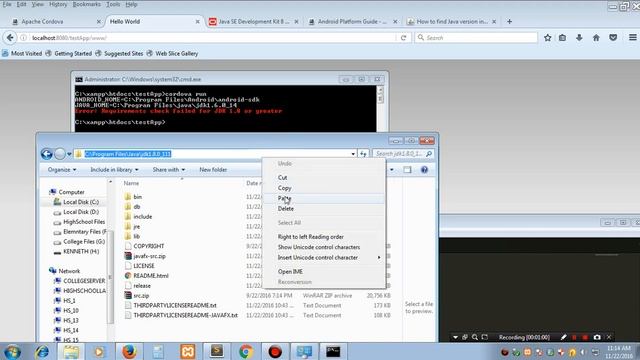This screenshot has height=360, width=640.
Task: Choose Paste from context menu
Action: [x=324, y=198]
